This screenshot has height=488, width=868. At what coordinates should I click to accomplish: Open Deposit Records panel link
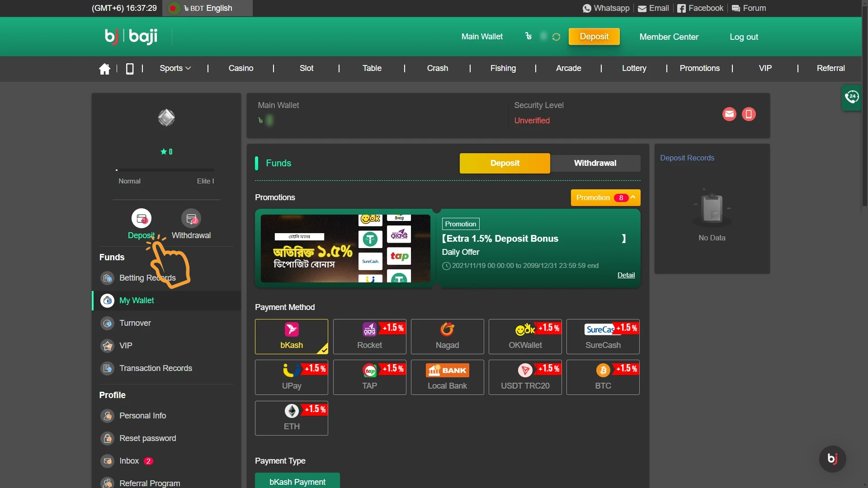687,158
